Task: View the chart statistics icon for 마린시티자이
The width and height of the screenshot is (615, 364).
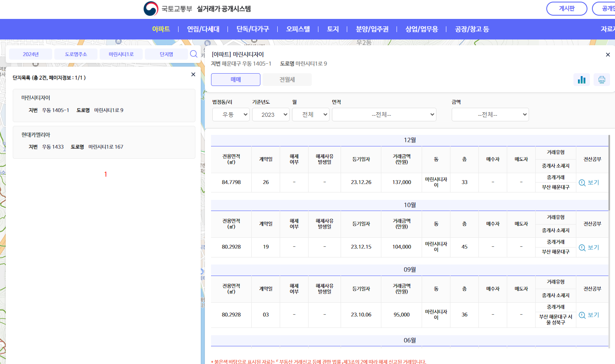Action: [x=582, y=79]
